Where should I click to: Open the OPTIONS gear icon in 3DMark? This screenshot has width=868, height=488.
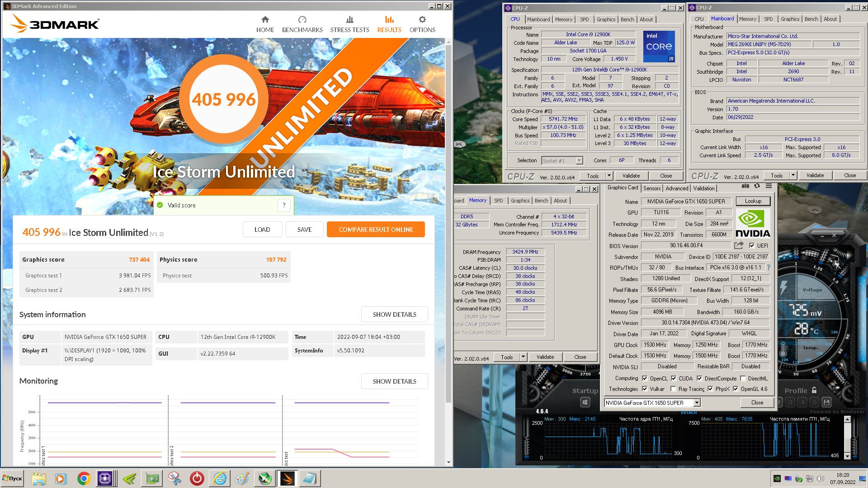pyautogui.click(x=422, y=19)
